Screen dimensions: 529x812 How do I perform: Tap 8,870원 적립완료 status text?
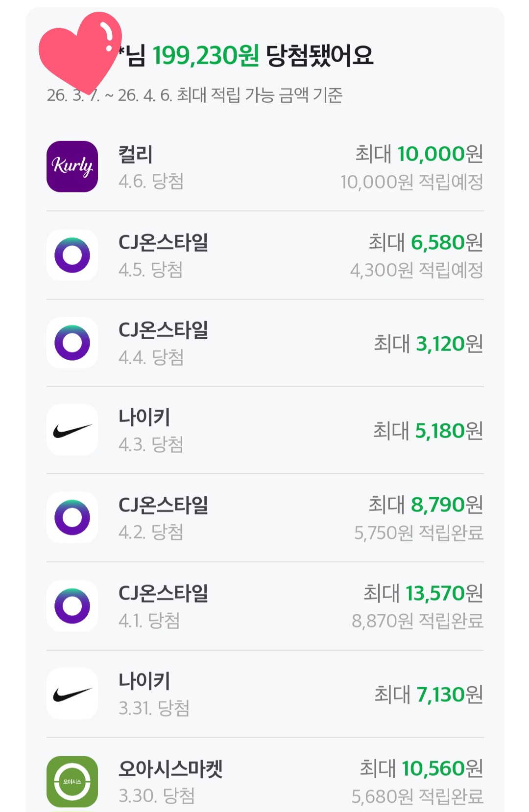coord(417,621)
